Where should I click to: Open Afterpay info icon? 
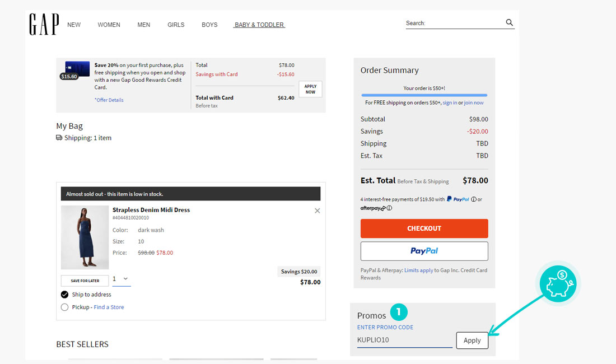[x=389, y=208]
